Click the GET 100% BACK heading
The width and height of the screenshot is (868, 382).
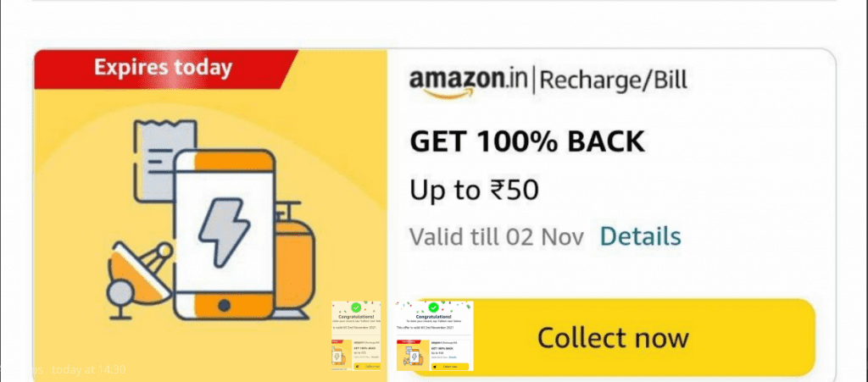pos(527,142)
